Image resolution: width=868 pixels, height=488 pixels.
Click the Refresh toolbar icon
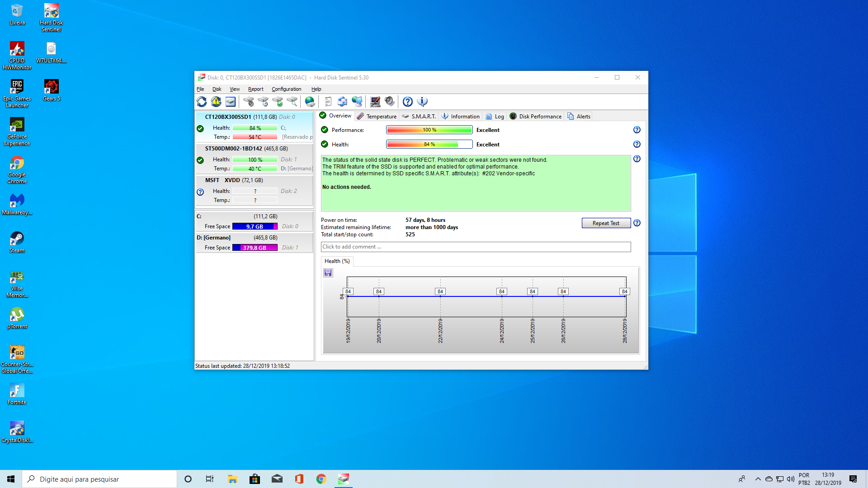click(202, 102)
